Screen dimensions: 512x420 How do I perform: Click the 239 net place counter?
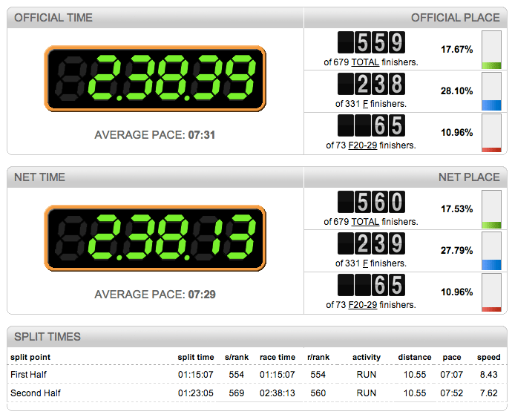(x=371, y=243)
